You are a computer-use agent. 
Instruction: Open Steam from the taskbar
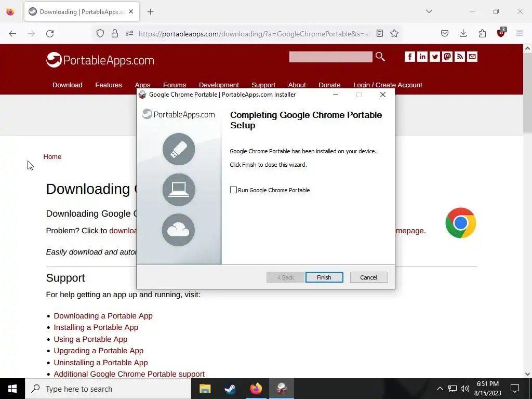point(230,389)
